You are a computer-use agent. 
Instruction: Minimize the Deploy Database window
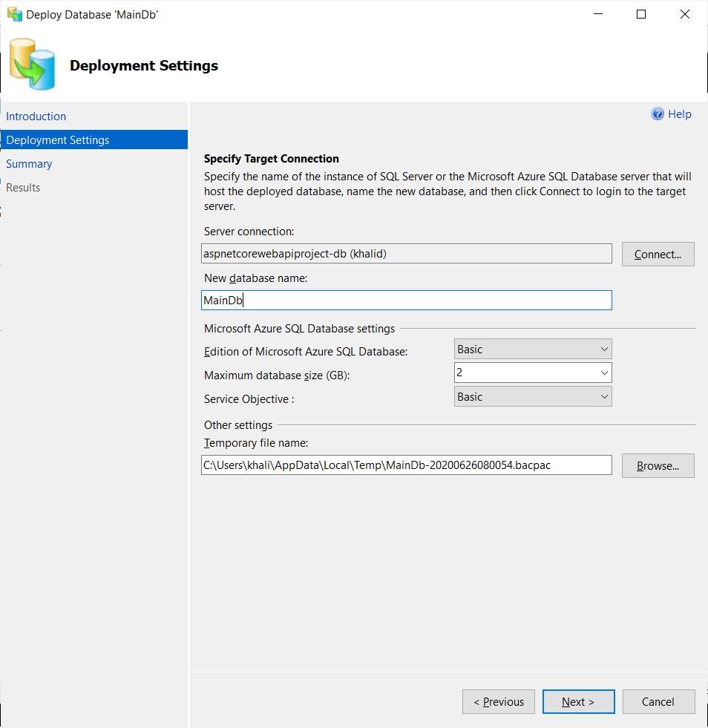[598, 14]
